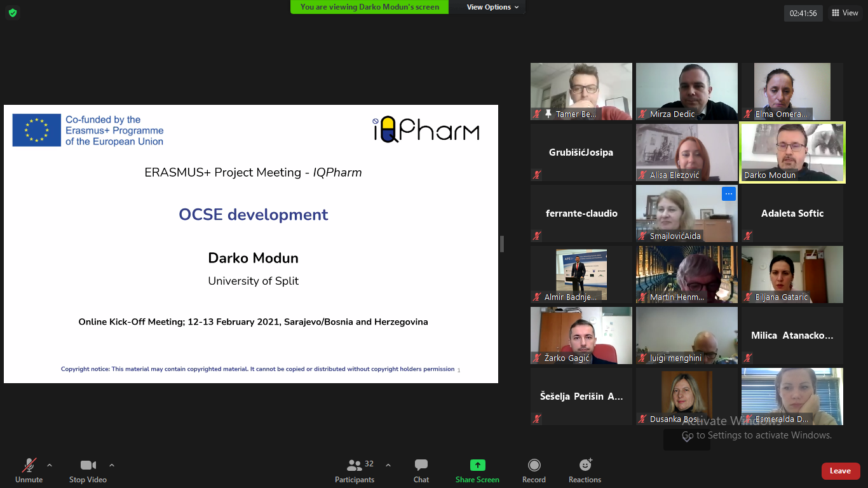Click the red Leave button
The image size is (868, 488).
pyautogui.click(x=840, y=471)
